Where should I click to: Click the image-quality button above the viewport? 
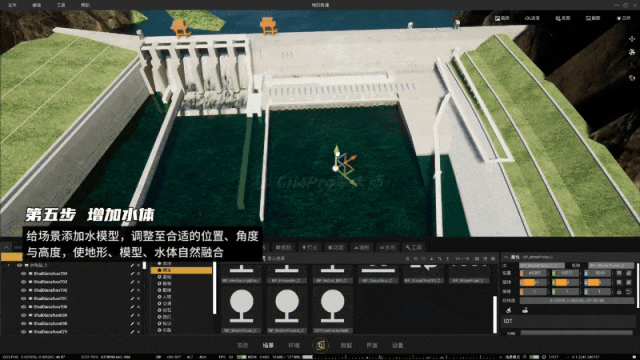coord(502,18)
